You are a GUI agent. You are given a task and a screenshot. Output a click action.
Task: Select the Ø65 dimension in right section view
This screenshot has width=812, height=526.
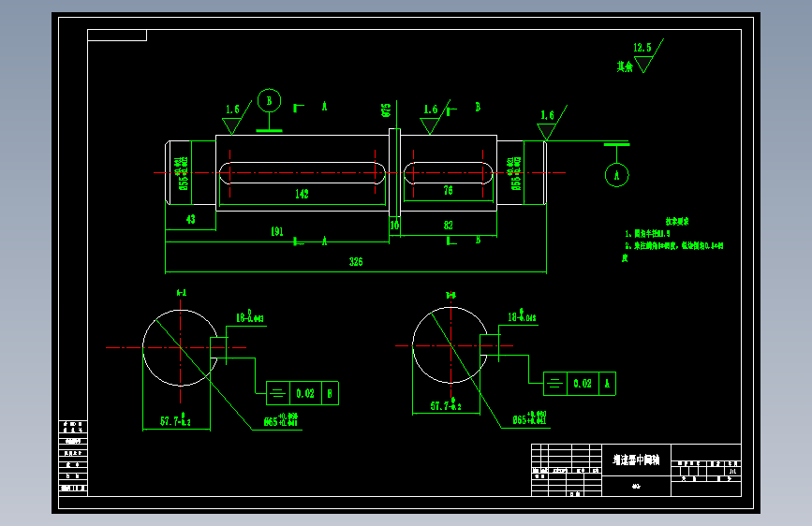tap(530, 418)
